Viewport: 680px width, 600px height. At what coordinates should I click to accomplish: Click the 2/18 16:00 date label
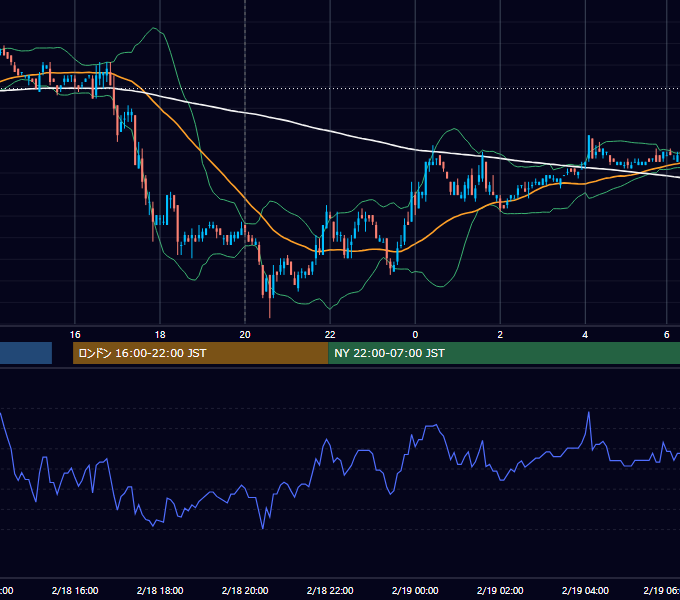[75, 590]
